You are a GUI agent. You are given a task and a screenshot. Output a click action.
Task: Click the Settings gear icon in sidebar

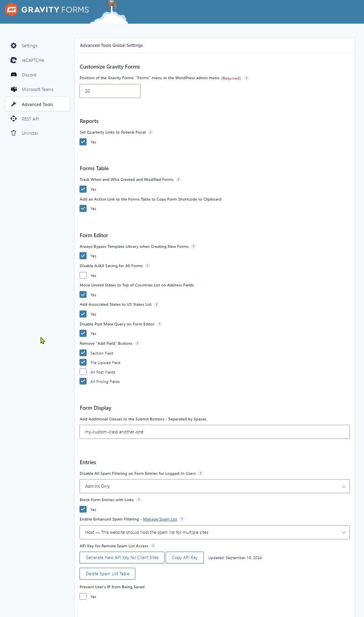coord(14,46)
